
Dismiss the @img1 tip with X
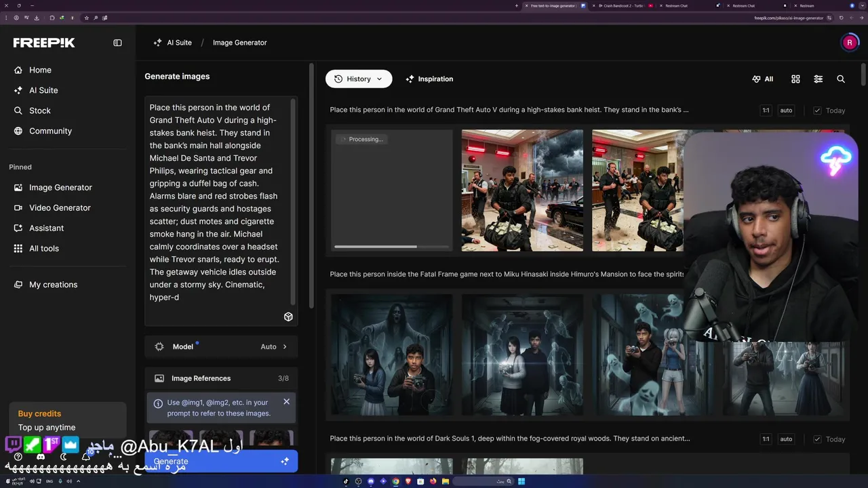pyautogui.click(x=286, y=402)
